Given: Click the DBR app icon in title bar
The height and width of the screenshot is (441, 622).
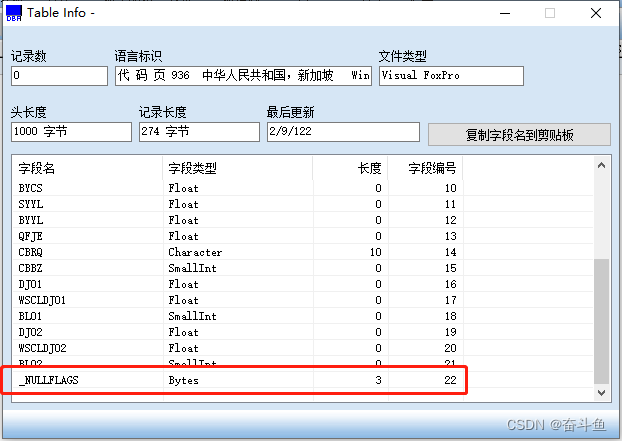Looking at the screenshot, I should pyautogui.click(x=14, y=13).
